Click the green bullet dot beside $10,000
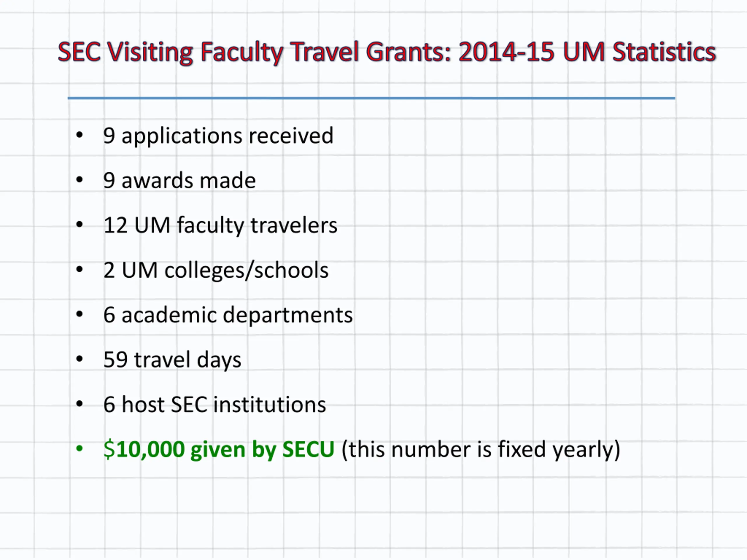747x560 pixels. click(79, 449)
